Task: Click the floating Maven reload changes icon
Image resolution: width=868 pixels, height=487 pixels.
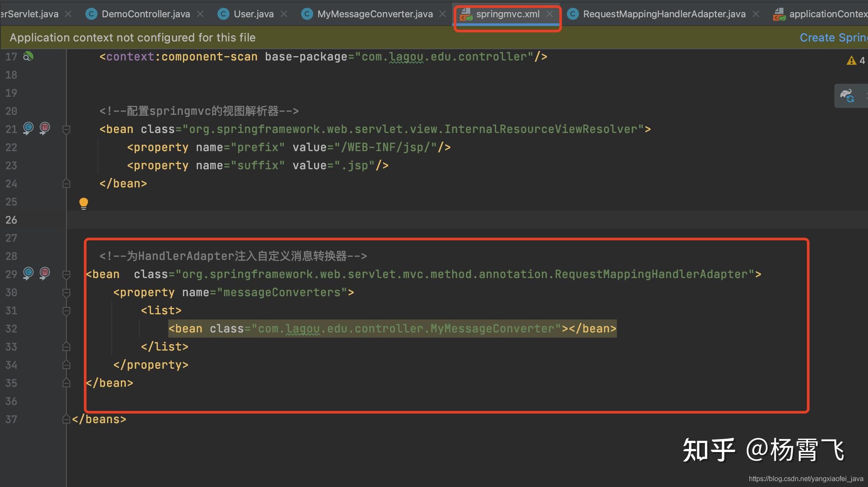Action: pos(847,95)
